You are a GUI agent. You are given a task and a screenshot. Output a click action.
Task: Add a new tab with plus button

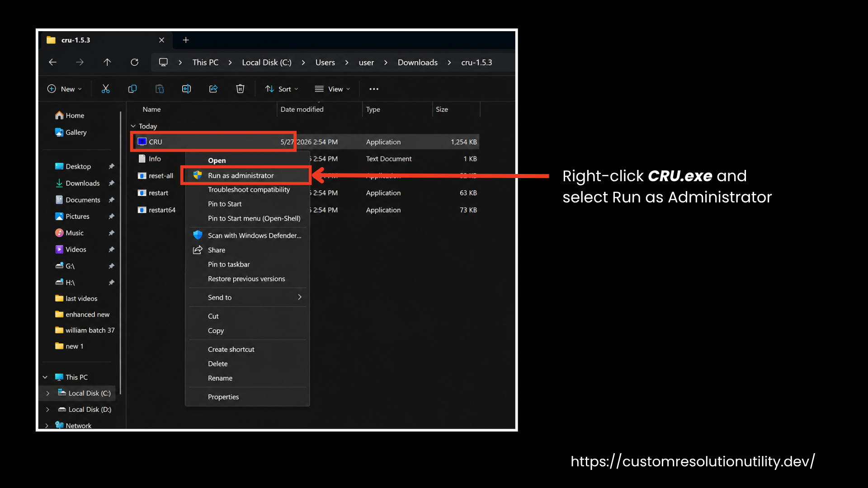click(186, 40)
